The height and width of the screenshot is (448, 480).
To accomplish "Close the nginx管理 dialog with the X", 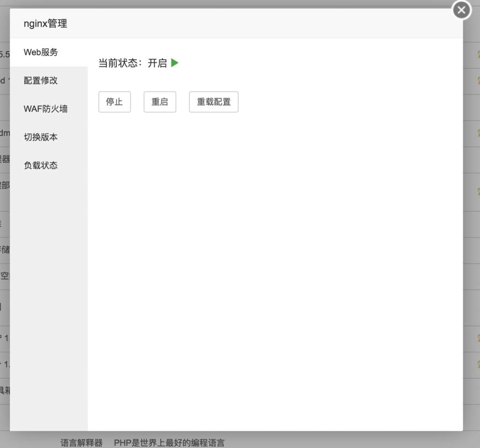I will (461, 10).
